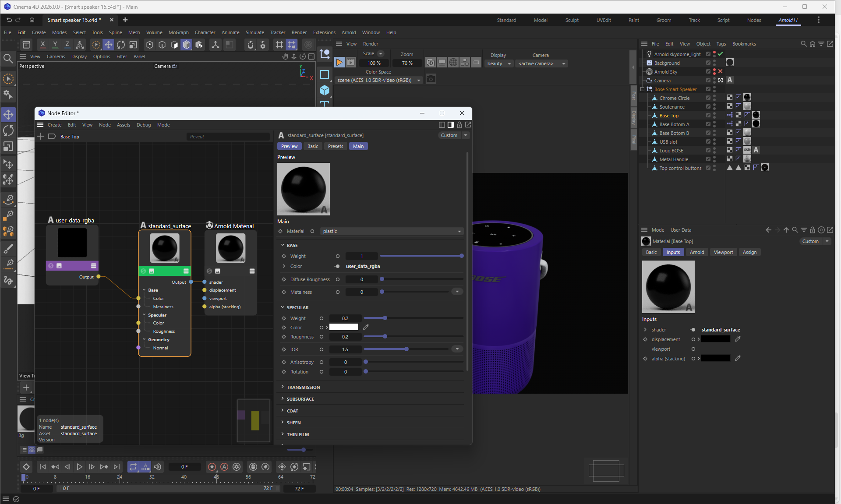Click the Presets button in Node Editor
The image size is (841, 504).
335,146
